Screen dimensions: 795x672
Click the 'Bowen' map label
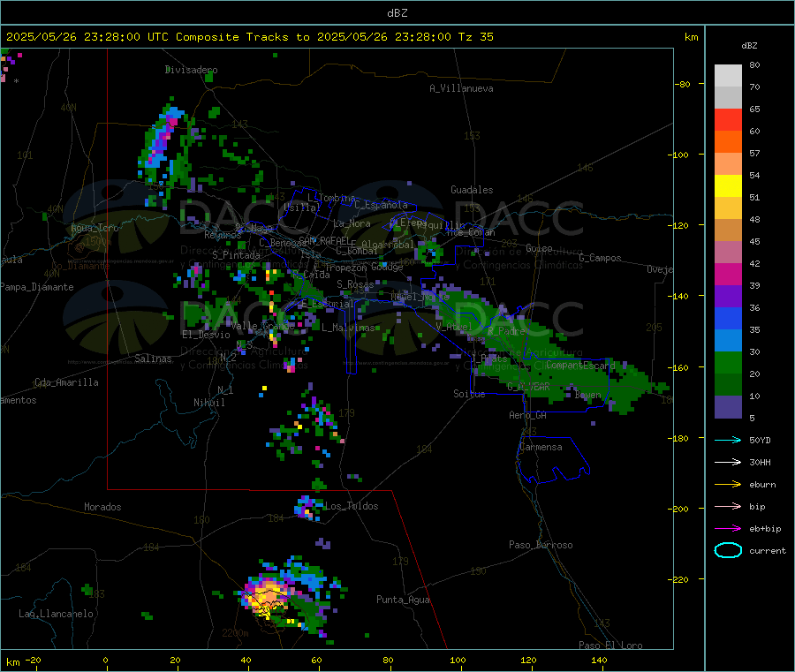pyautogui.click(x=587, y=395)
